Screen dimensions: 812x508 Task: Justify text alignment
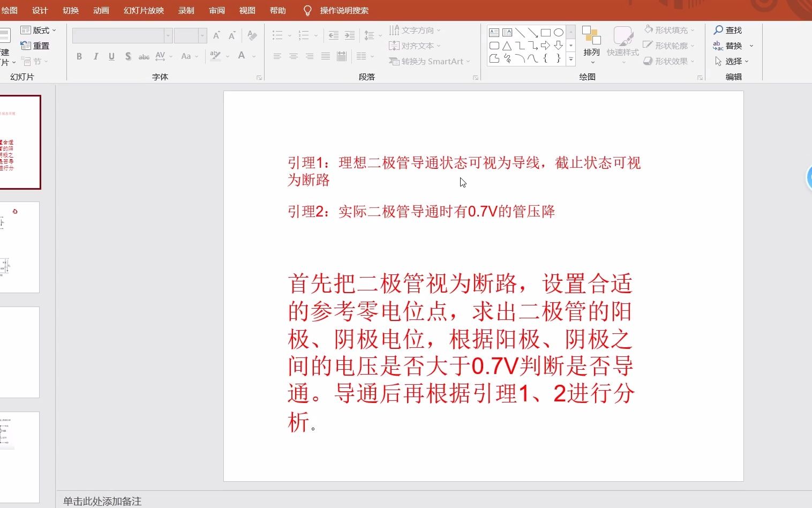click(325, 56)
